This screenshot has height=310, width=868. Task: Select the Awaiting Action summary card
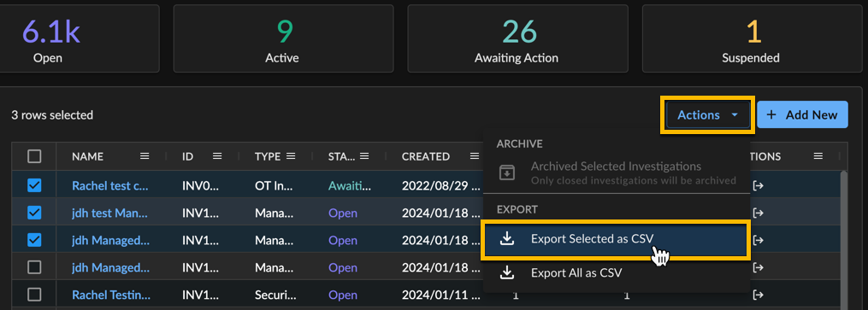[517, 38]
